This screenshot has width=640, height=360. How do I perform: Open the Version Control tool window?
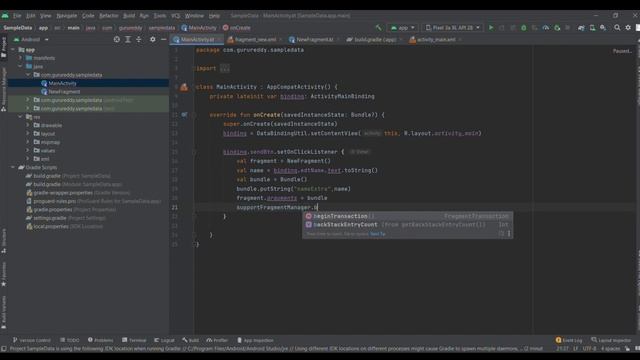coord(31,340)
